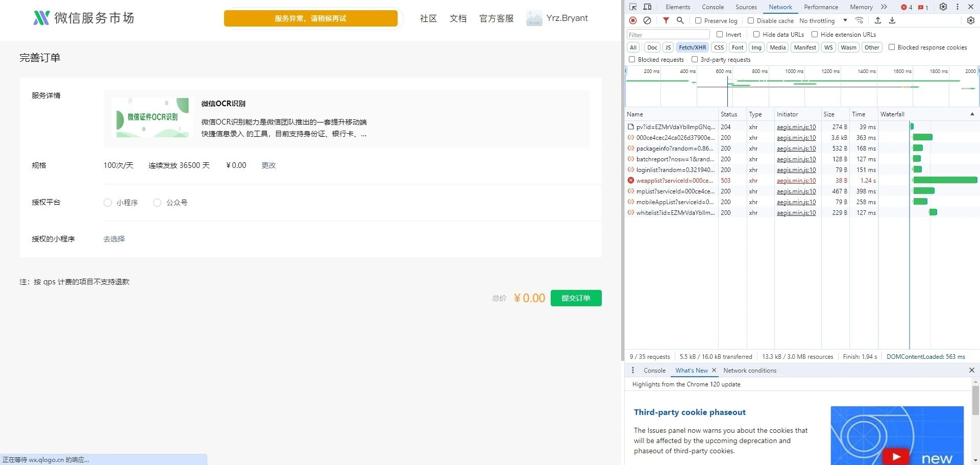
Task: Open network conditions wifi icon
Action: click(860, 20)
